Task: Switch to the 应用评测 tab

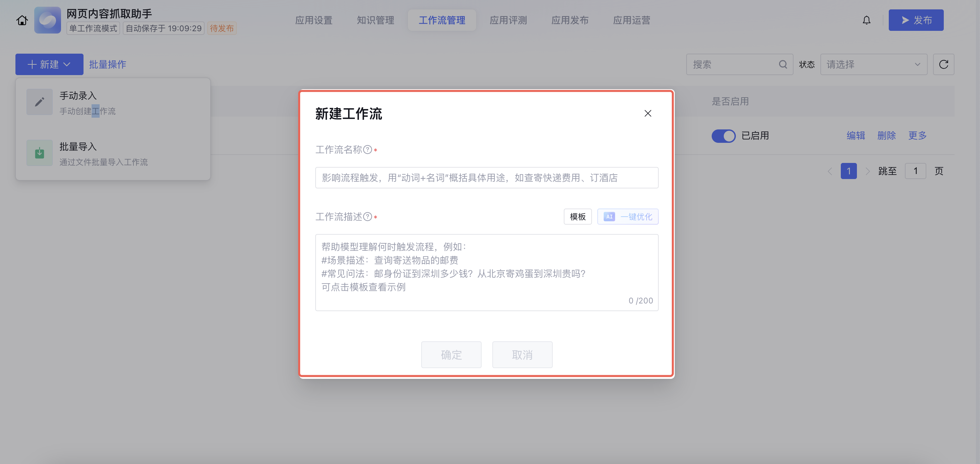Action: (x=508, y=20)
